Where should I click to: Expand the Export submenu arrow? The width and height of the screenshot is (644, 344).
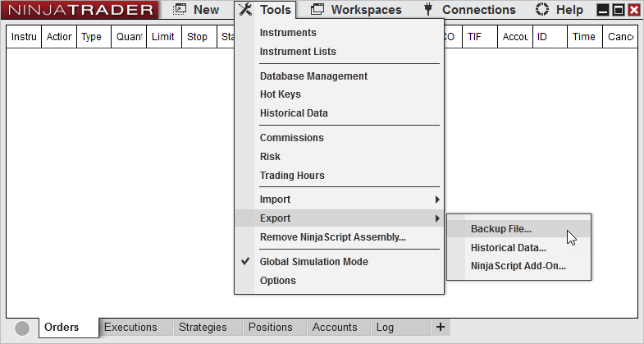[x=437, y=218]
